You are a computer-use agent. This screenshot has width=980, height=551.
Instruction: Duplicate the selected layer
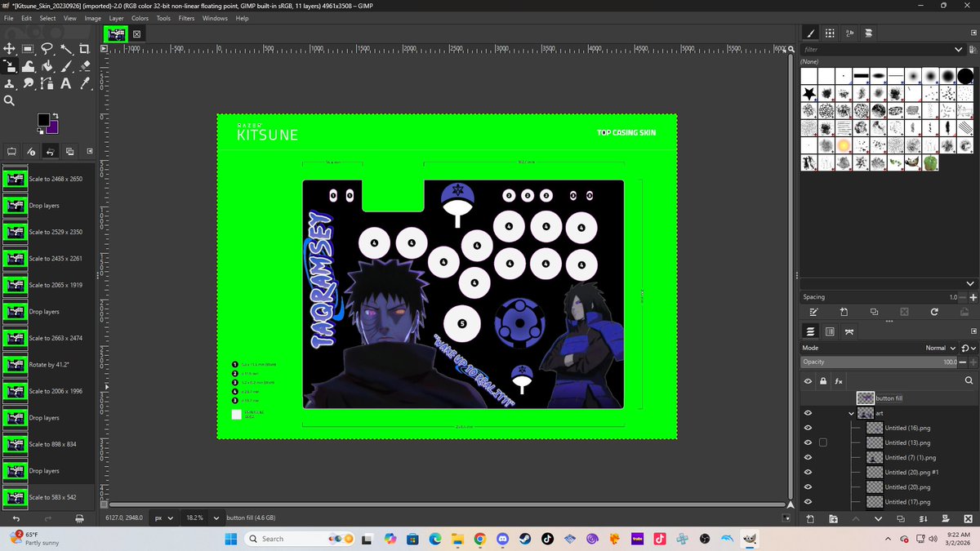pos(901,518)
